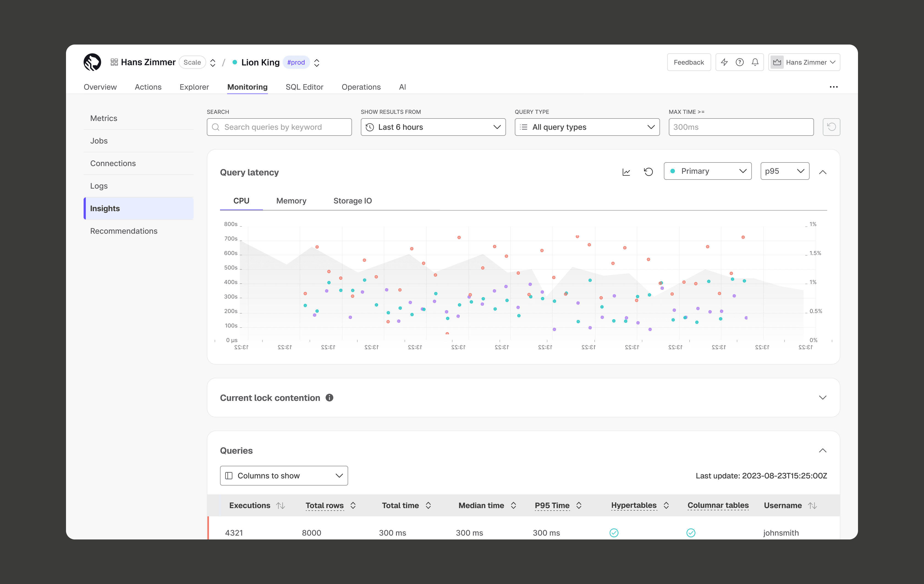Open the notifications bell icon
Viewport: 924px width, 584px height.
(x=755, y=62)
